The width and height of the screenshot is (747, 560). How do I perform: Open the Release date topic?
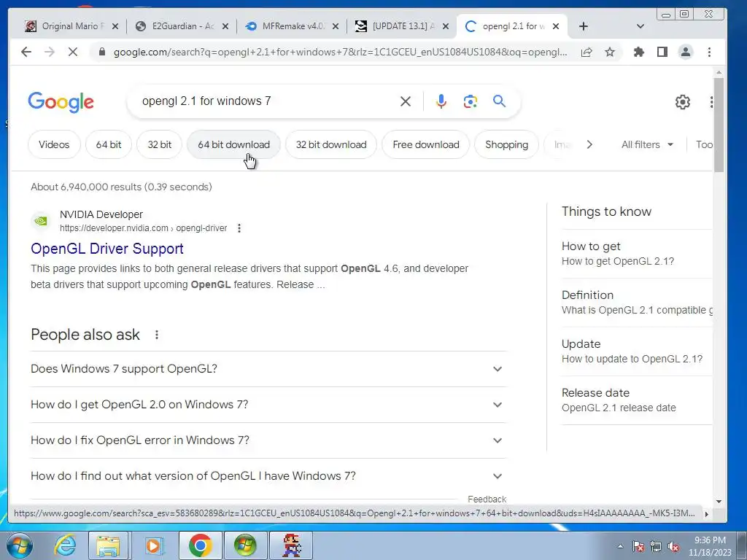click(x=636, y=400)
